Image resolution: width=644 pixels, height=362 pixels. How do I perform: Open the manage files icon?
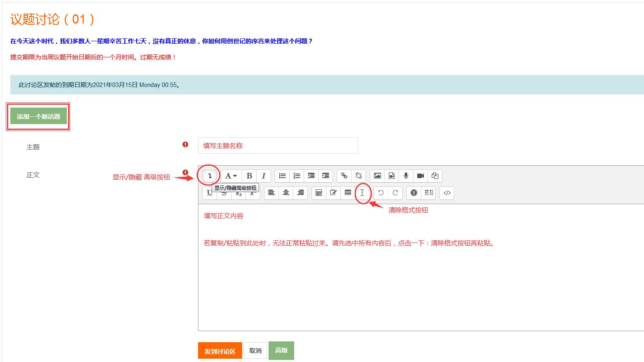pos(435,176)
